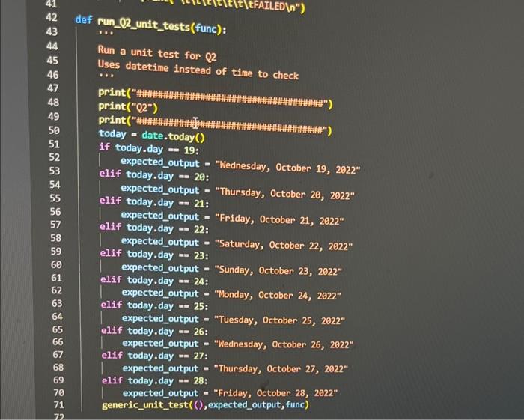Screen dimensions: 524x420
Task: Click the 'elif today.day == 20:' line
Action: pyautogui.click(x=154, y=175)
